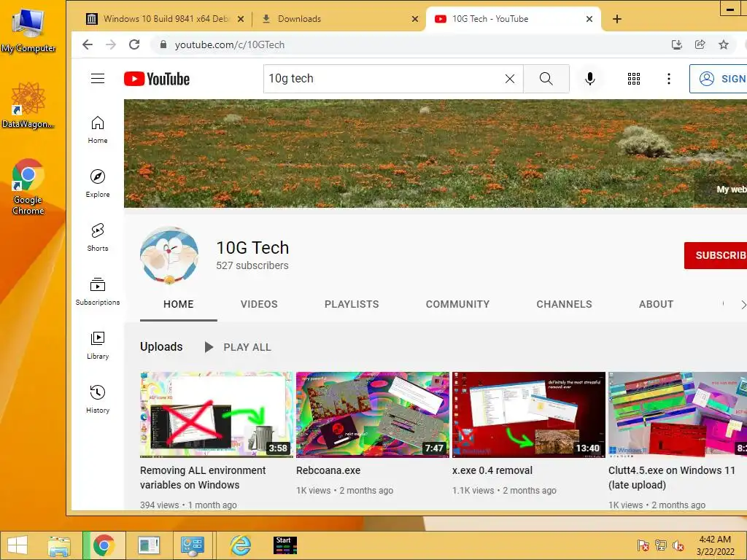This screenshot has height=560, width=747.
Task: Open the ABOUT channel tab
Action: pyautogui.click(x=656, y=304)
